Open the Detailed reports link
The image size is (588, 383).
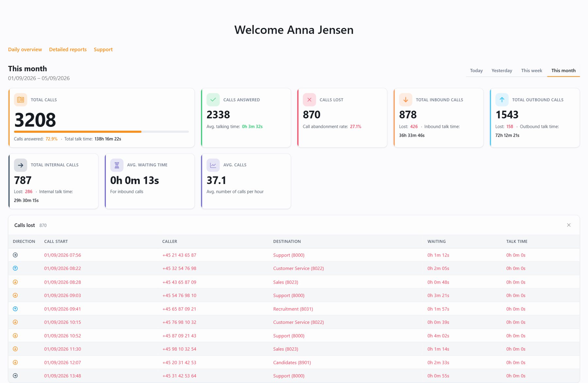68,49
